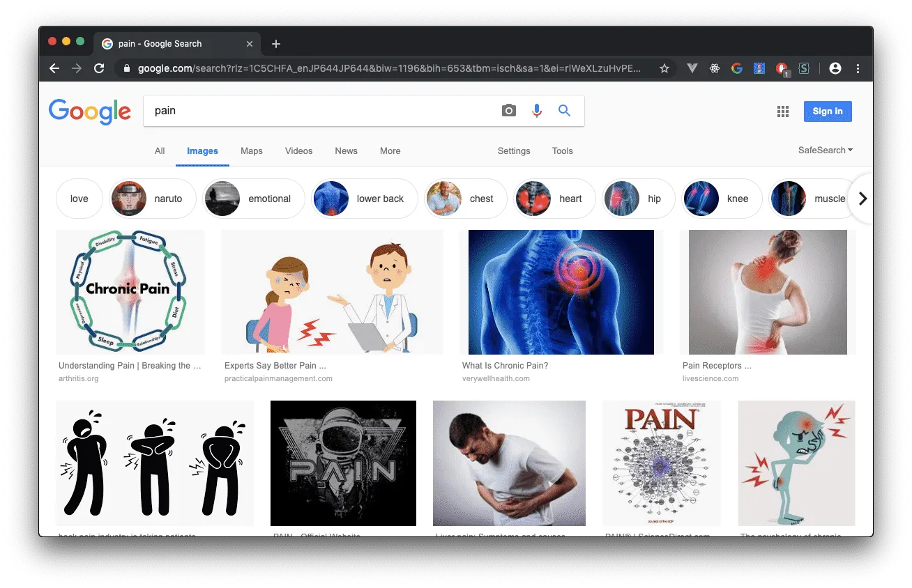Open the PAIN journal cover image
This screenshot has height=588, width=912.
click(x=662, y=463)
